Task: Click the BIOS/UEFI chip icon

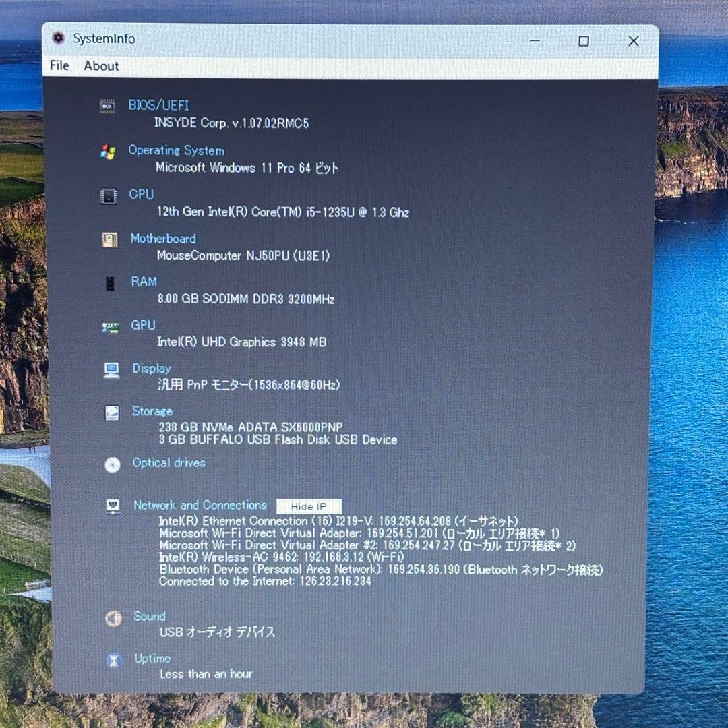Action: [108, 106]
